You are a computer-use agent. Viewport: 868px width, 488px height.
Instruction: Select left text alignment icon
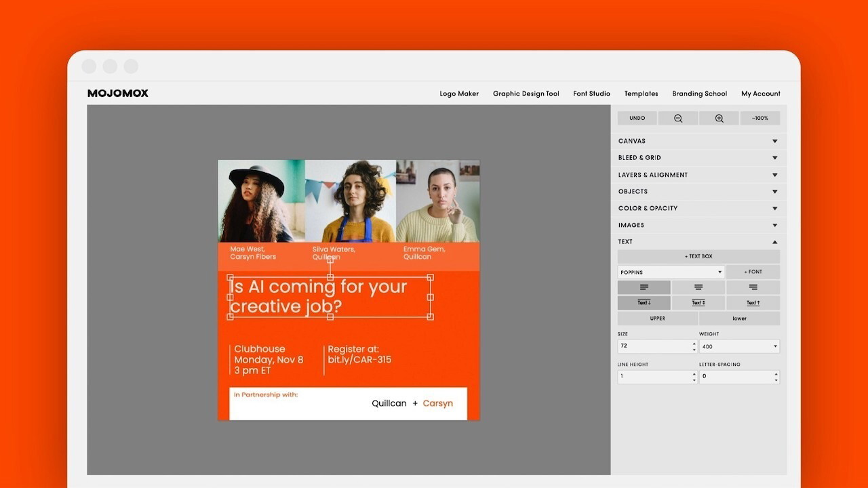[x=644, y=287]
